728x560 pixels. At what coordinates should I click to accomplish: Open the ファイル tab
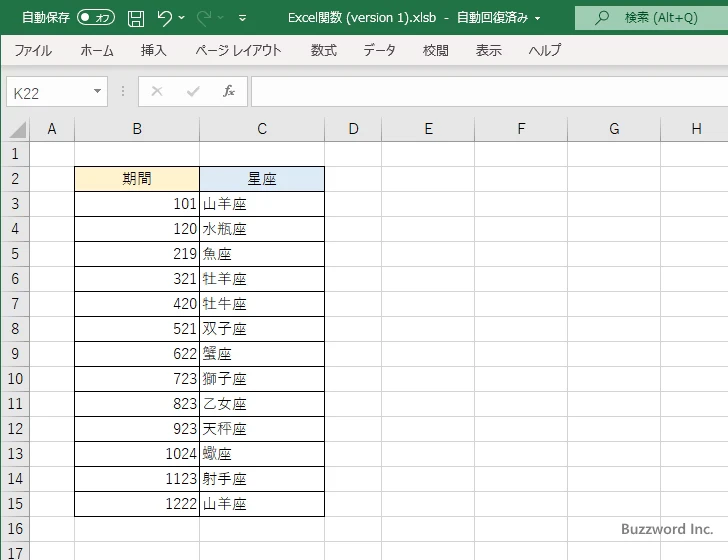(x=33, y=50)
